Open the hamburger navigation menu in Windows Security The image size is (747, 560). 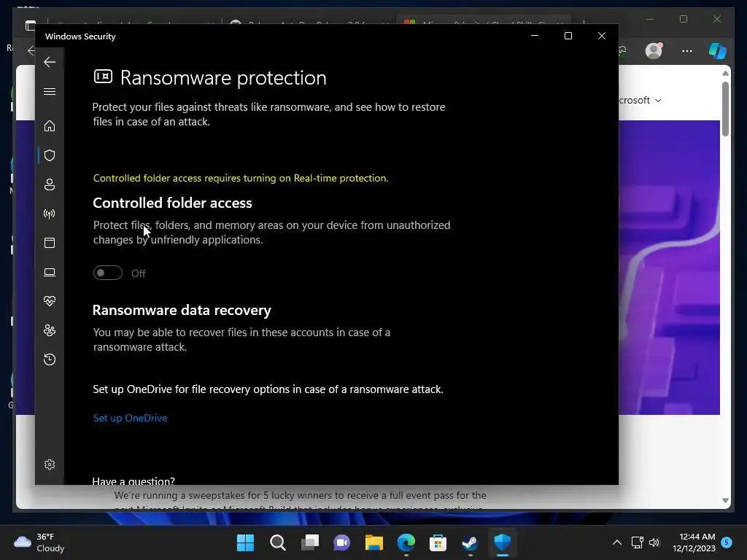coord(50,91)
